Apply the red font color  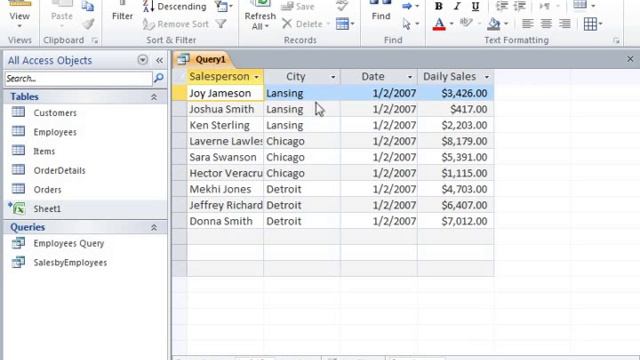click(439, 24)
